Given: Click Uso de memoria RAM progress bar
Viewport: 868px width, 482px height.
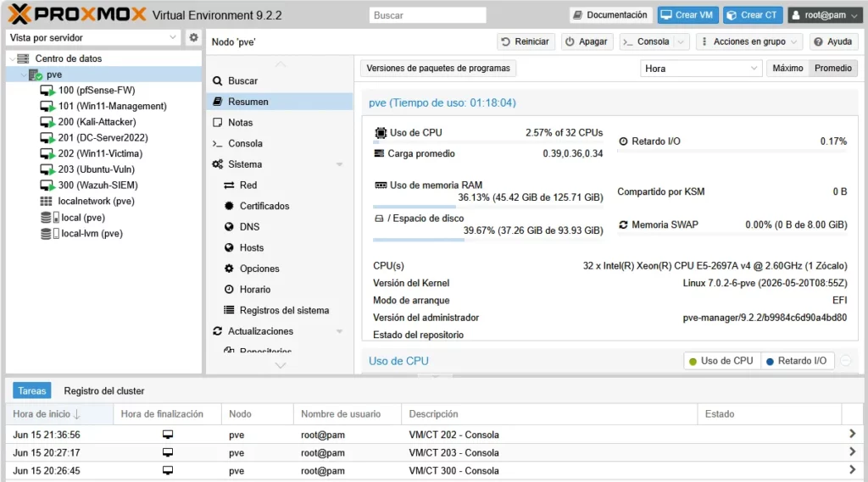Looking at the screenshot, I should (x=487, y=207).
